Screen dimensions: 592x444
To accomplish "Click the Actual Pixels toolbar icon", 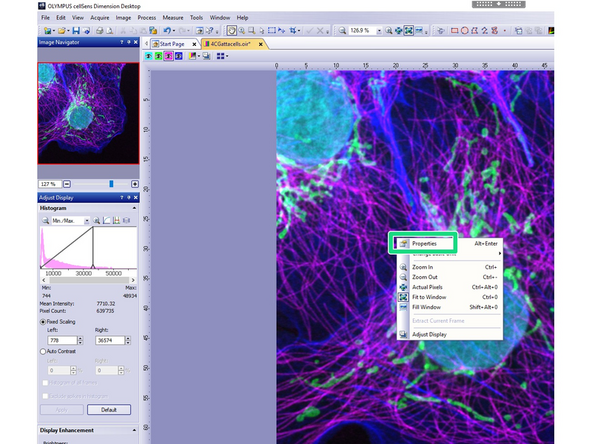I will click(x=398, y=31).
